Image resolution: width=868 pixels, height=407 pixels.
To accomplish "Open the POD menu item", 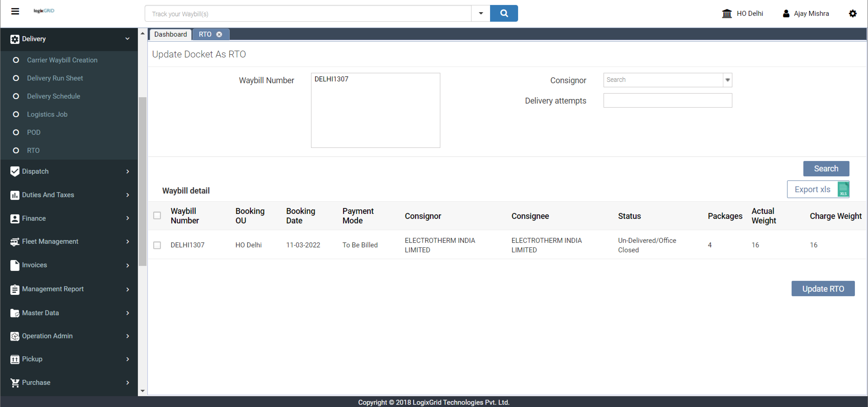I will [34, 132].
